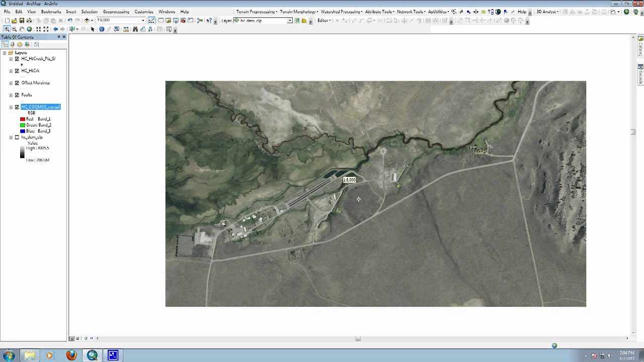Collapse the Faults layer legend
The height and width of the screenshot is (362, 644).
11,95
